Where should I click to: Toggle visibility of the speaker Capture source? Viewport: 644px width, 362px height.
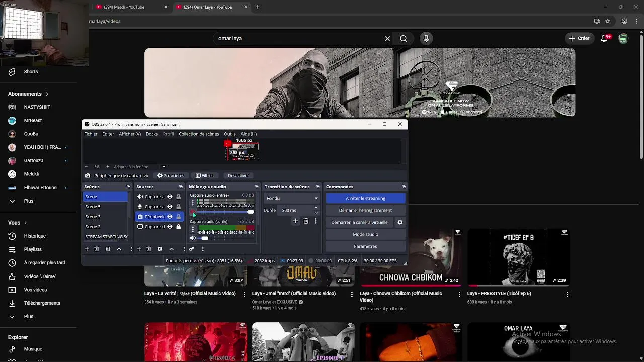[x=170, y=197]
